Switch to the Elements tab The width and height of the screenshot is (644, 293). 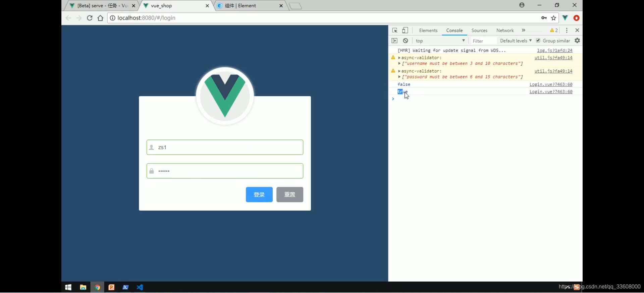tap(428, 30)
